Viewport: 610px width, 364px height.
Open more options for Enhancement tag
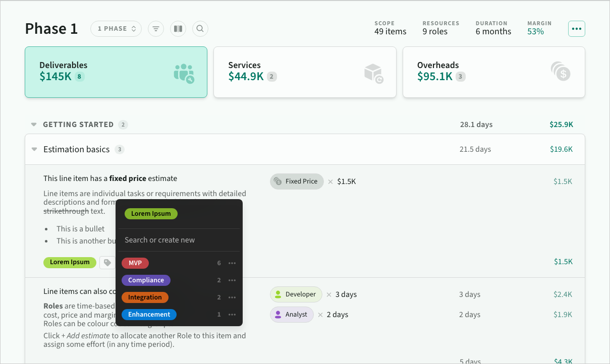(232, 315)
